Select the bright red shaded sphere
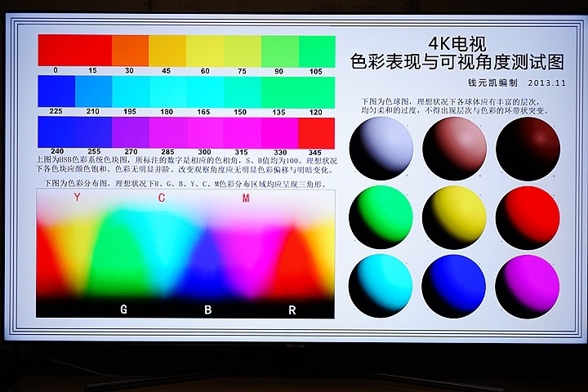The height and width of the screenshot is (392, 588). point(528,218)
